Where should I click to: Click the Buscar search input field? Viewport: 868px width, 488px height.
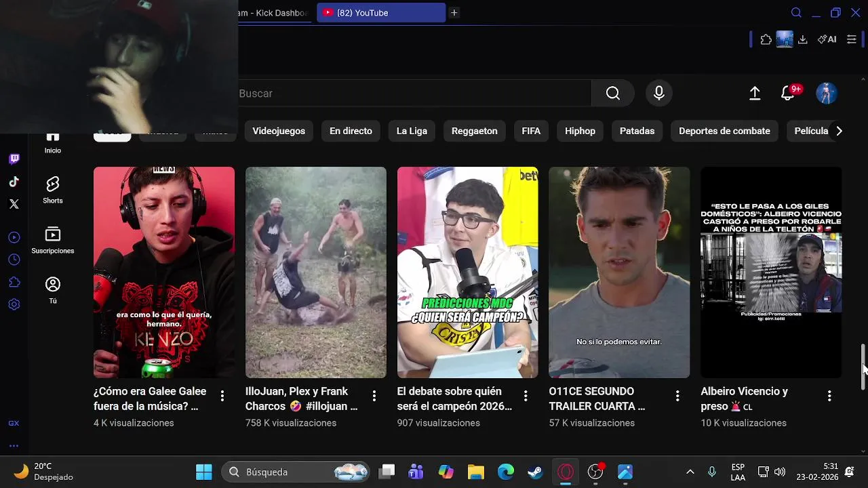pos(414,94)
